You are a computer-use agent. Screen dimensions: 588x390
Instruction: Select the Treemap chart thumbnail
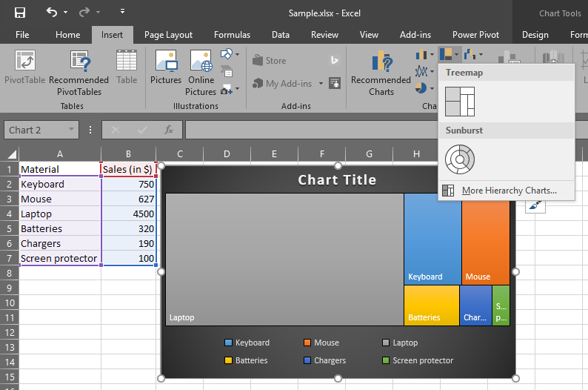(460, 102)
